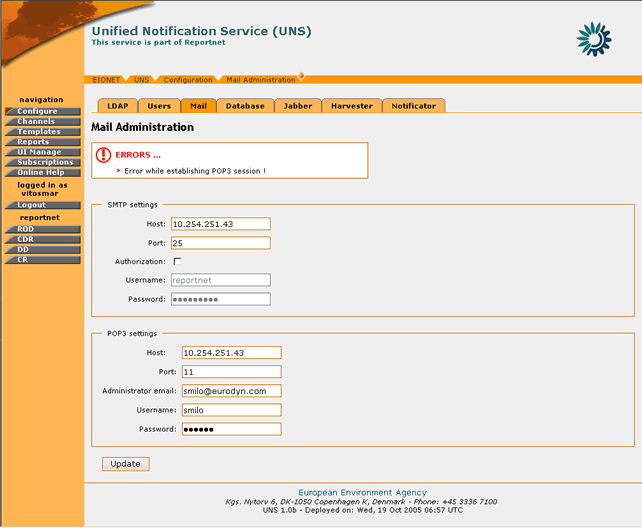
Task: Click the 'UNS 1.0b - Deployed on' footer text
Action: pos(363,510)
